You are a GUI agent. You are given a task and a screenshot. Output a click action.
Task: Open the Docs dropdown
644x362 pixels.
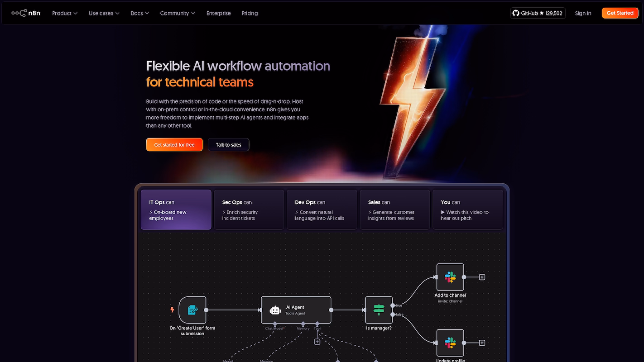pos(139,13)
